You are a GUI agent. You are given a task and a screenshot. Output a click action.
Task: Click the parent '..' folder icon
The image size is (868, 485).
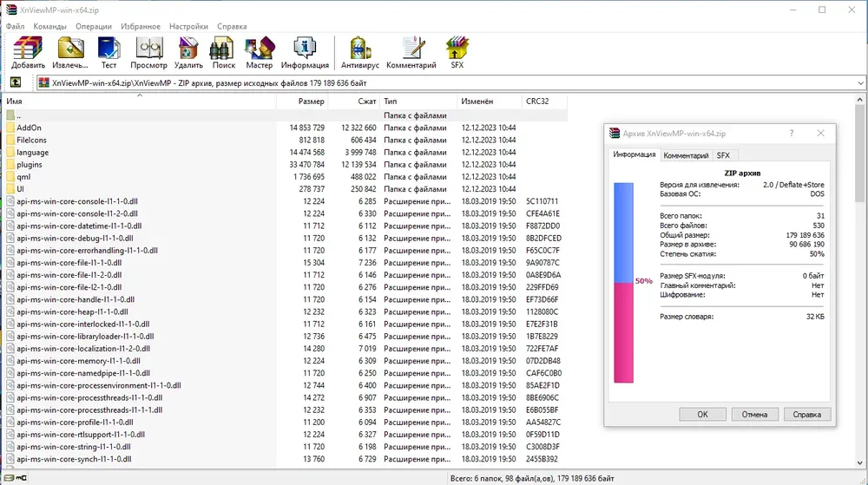click(10, 115)
